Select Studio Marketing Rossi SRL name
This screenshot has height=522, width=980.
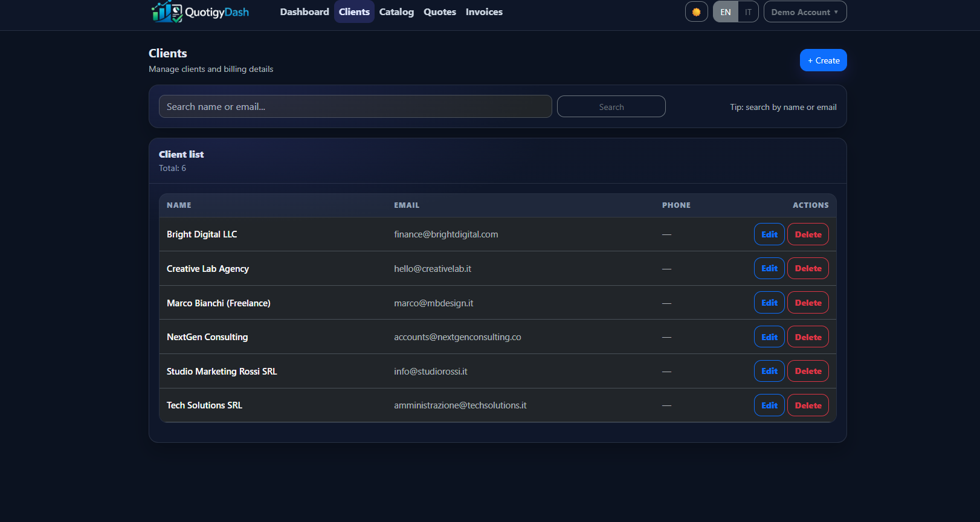pyautogui.click(x=222, y=372)
